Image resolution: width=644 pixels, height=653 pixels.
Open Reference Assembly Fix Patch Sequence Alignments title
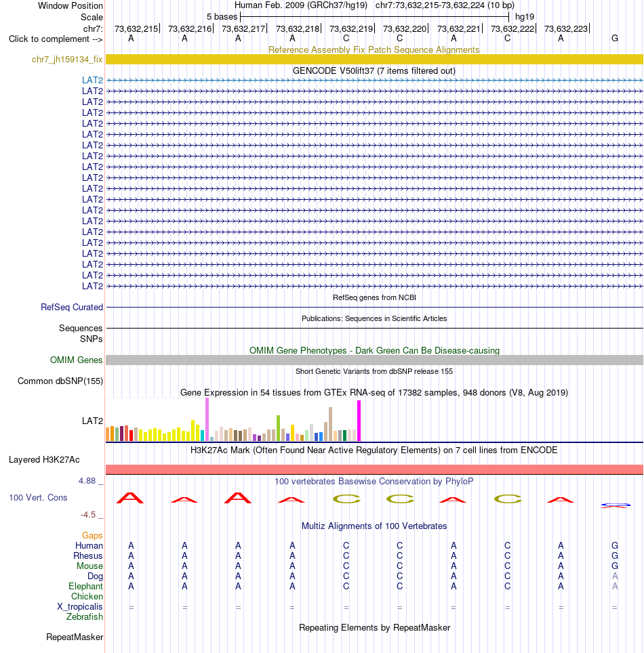[374, 49]
